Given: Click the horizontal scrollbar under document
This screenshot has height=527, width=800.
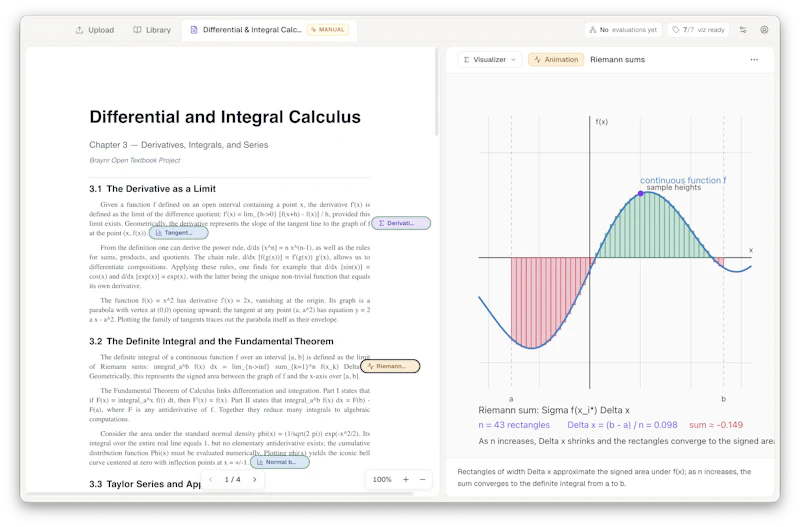Looking at the screenshot, I should [220, 494].
